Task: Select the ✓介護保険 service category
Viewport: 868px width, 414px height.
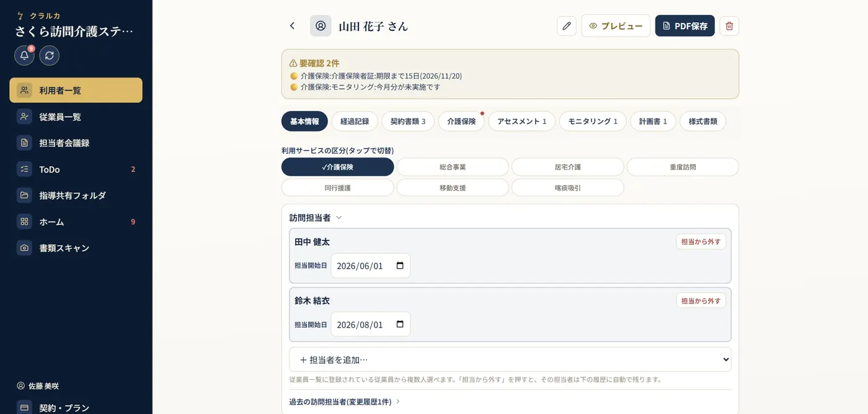Action: [337, 167]
